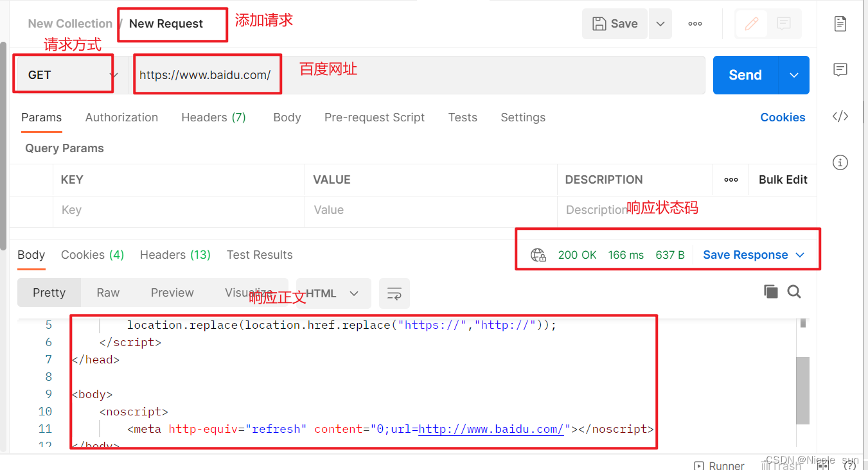
Task: Click the response body vertical scrollbar
Action: [802, 390]
